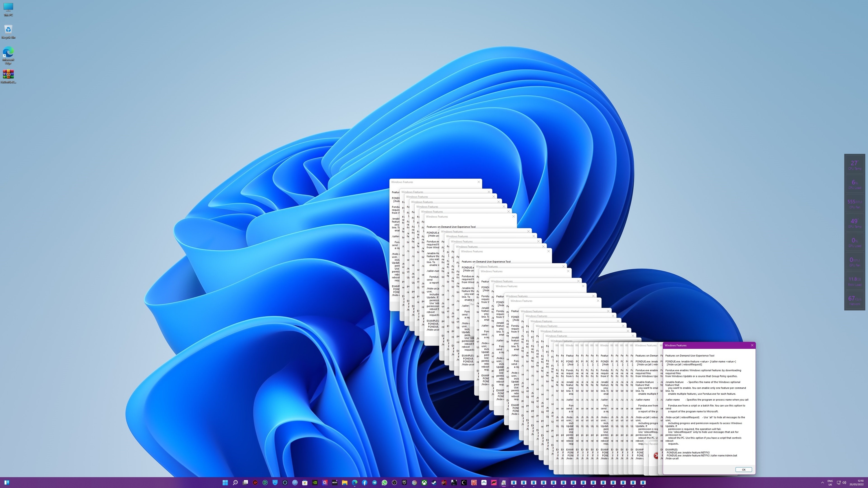Click the '/caller-name' parameter line in front dialog
Viewport: 868px width, 488px height.
click(707, 400)
